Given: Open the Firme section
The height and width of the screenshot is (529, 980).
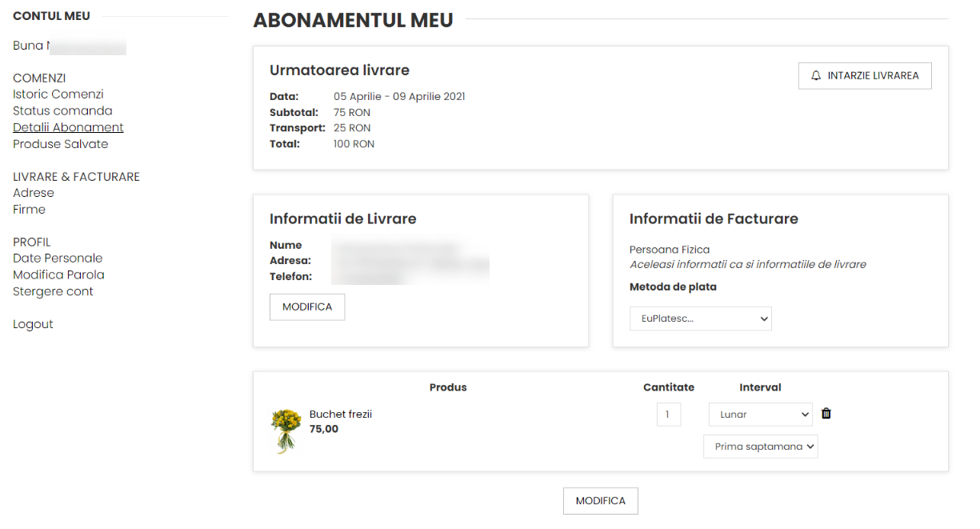Looking at the screenshot, I should [29, 210].
